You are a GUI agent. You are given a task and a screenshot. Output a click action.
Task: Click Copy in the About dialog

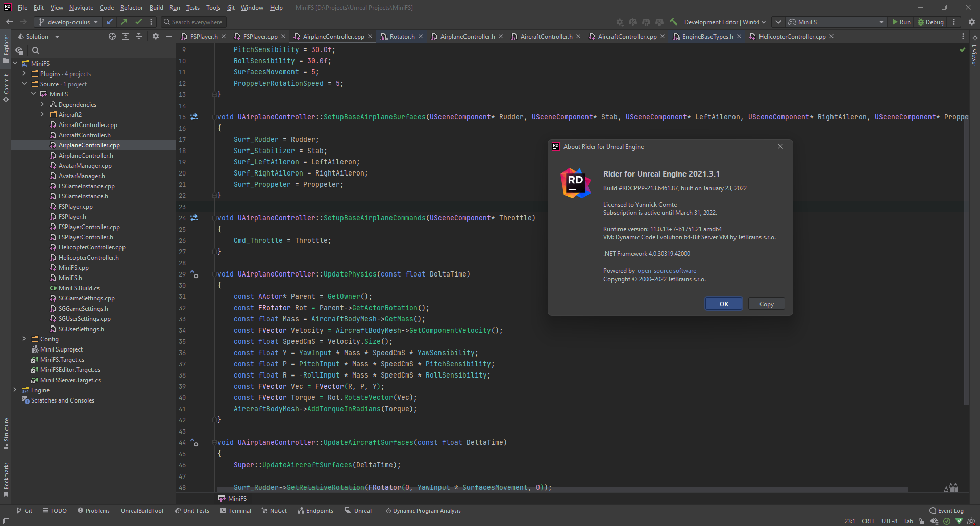click(x=766, y=304)
